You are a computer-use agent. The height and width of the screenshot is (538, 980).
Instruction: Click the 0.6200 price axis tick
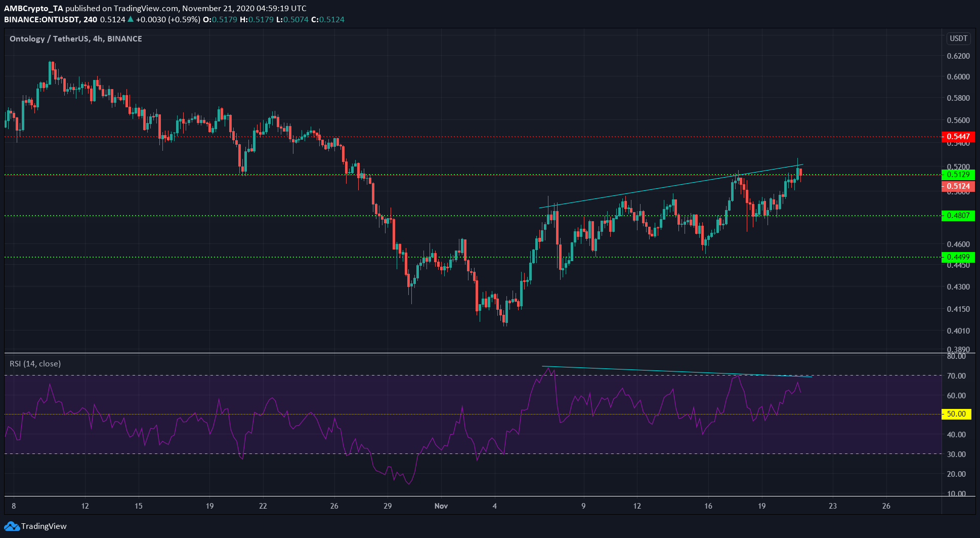(958, 56)
